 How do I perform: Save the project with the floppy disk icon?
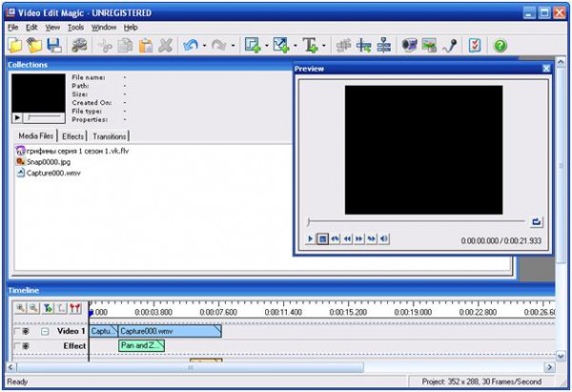pos(54,46)
